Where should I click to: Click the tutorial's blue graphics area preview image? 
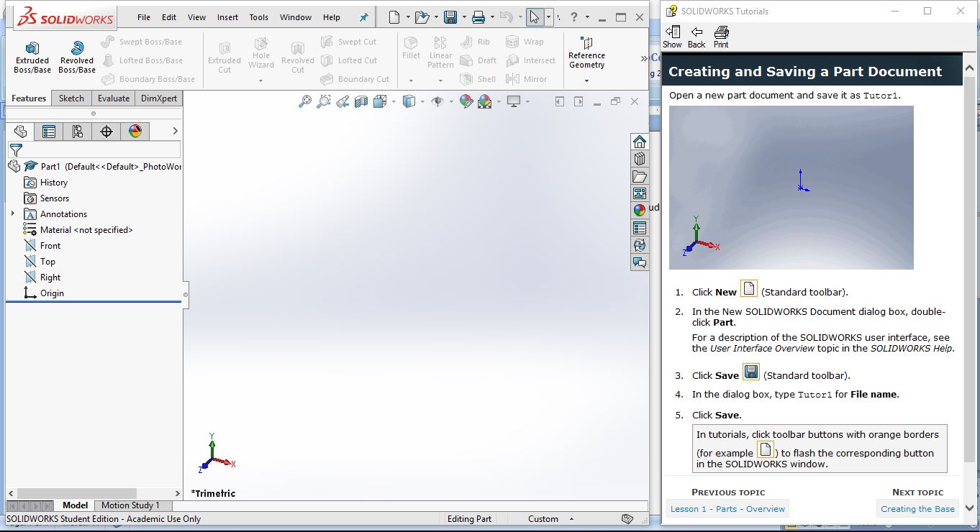(x=791, y=188)
